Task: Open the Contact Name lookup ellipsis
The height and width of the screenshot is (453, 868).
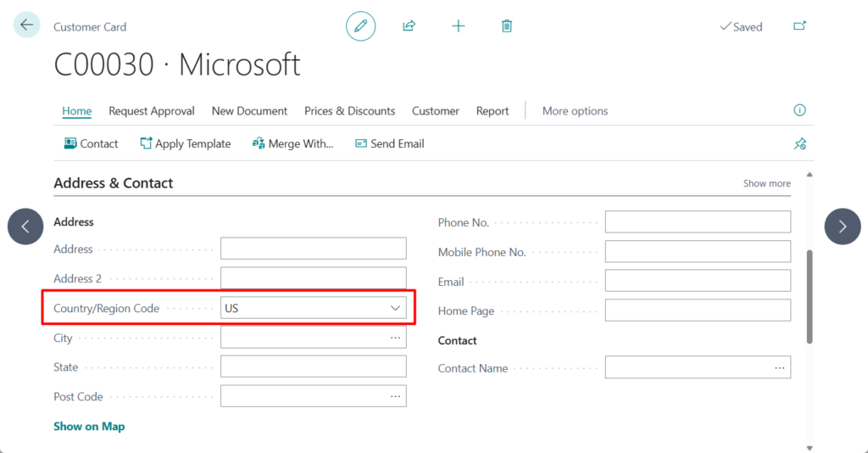Action: (780, 368)
